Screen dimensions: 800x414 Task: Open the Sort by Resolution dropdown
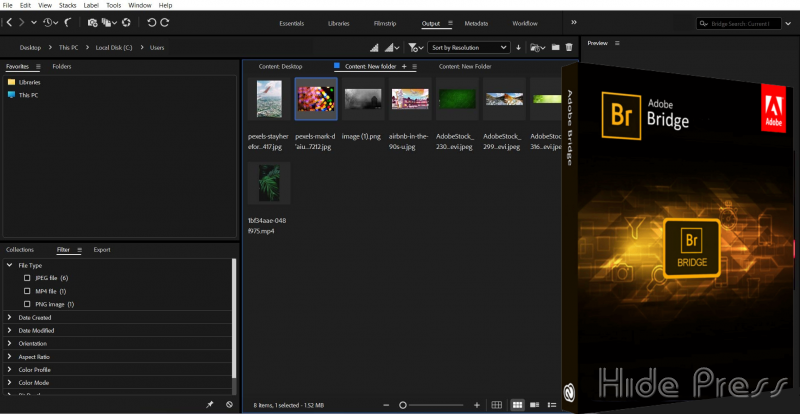pyautogui.click(x=468, y=47)
